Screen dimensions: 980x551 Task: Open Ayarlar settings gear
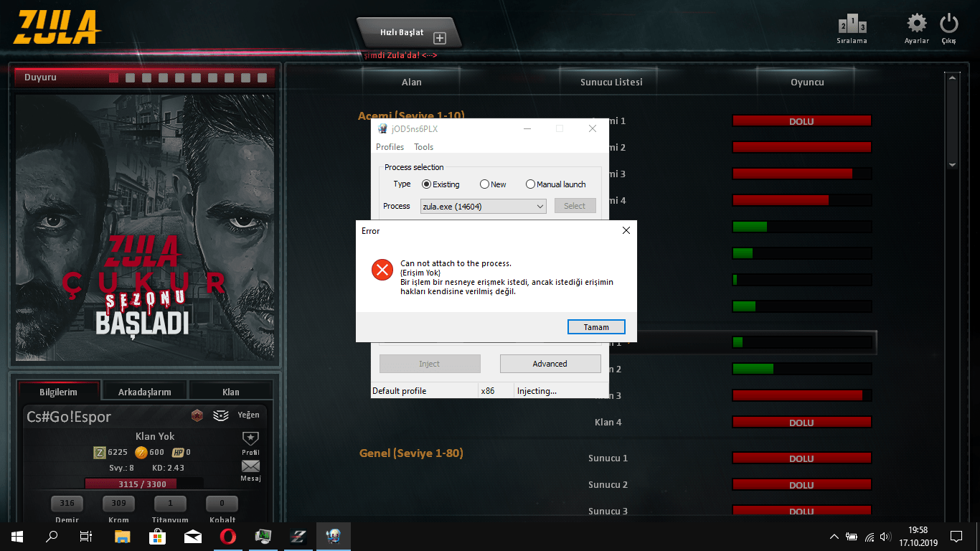916,23
